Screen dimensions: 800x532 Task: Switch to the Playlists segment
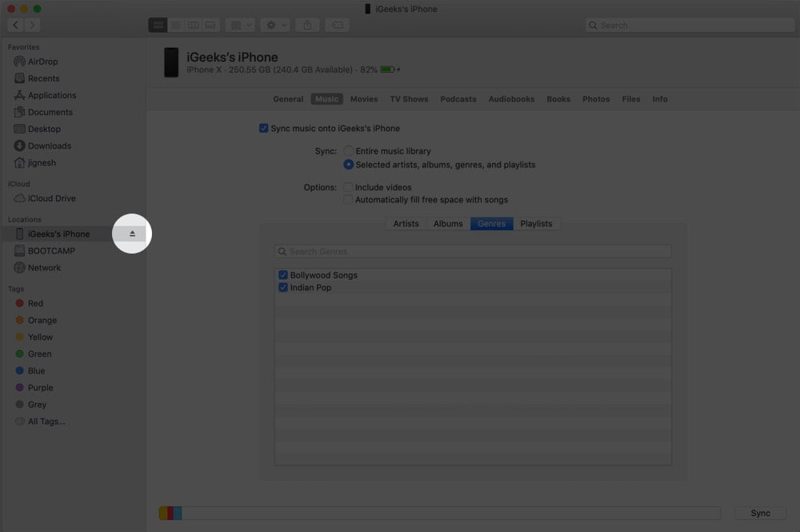click(x=536, y=223)
